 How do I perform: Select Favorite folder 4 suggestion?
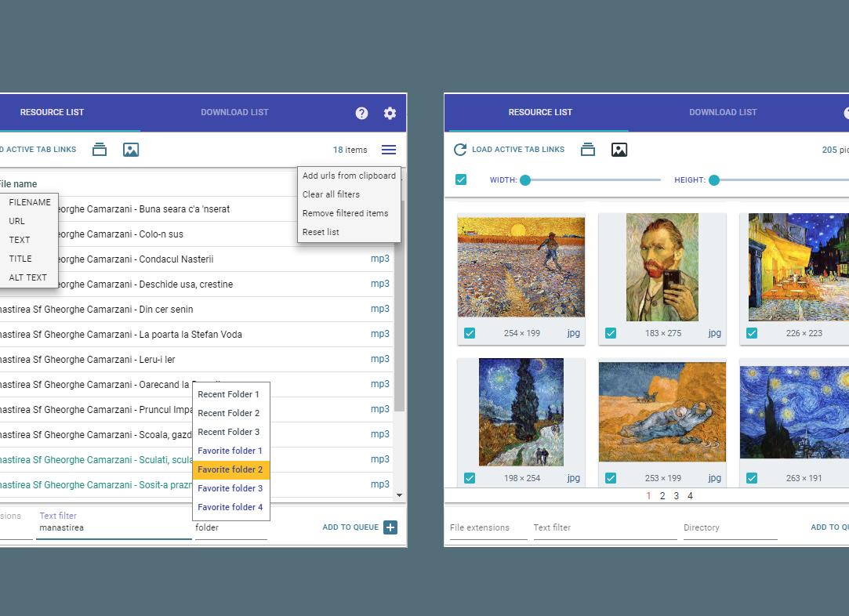(x=231, y=507)
